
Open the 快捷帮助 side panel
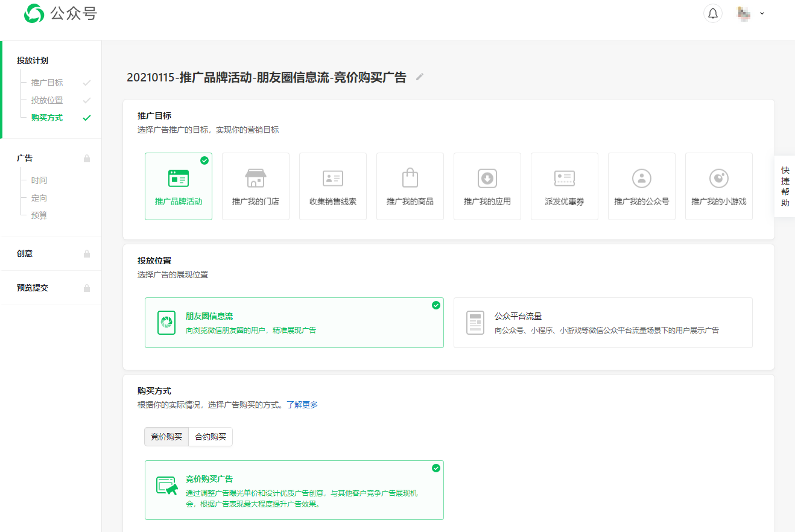[785, 186]
